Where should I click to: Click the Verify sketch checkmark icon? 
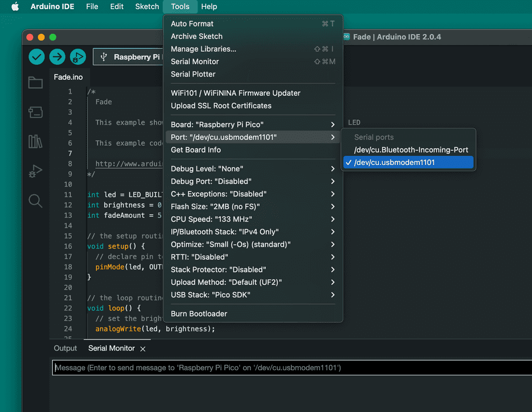tap(35, 57)
